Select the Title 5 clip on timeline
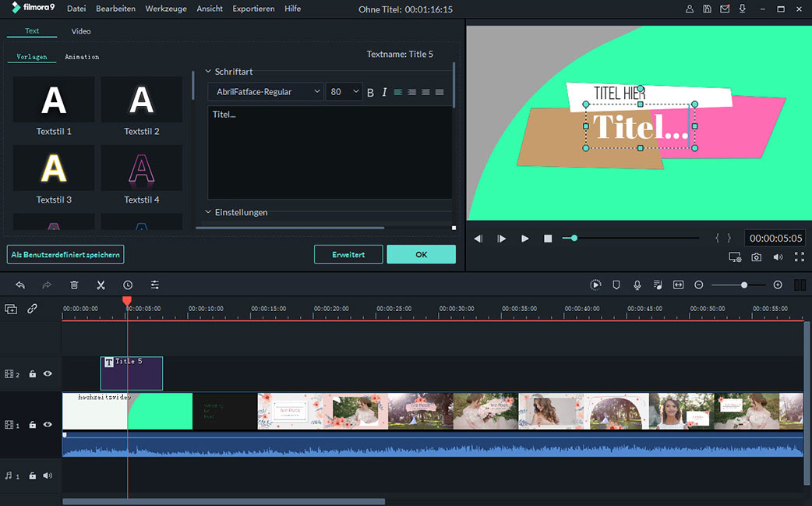The width and height of the screenshot is (812, 506). click(x=132, y=373)
